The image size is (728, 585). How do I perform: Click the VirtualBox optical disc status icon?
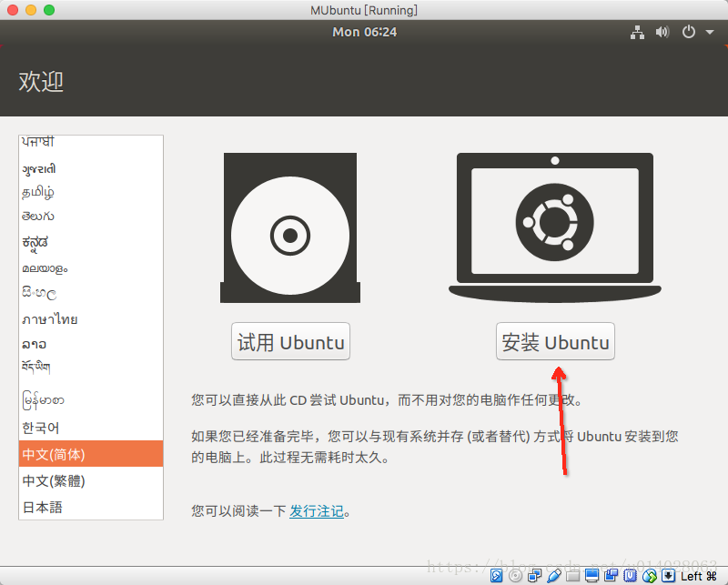click(x=515, y=576)
